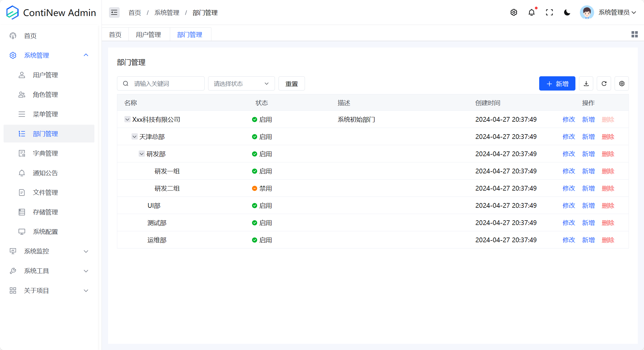Collapse the sidebar with hamburger icon
Viewport: 644px width, 350px height.
coord(114,12)
